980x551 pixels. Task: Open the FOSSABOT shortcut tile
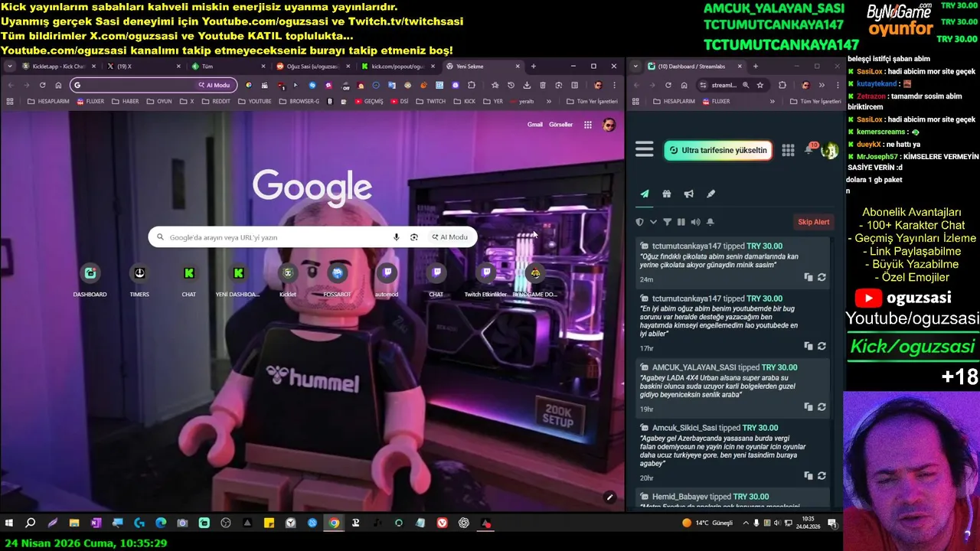coord(337,280)
